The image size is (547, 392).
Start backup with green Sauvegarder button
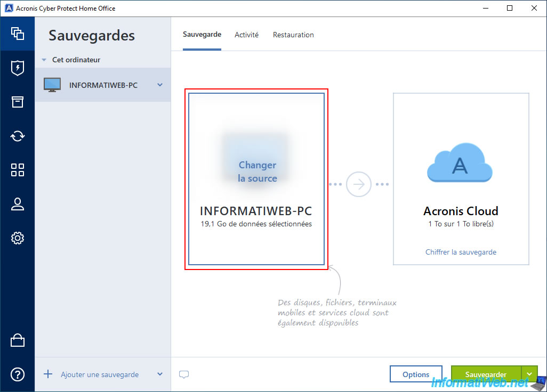pos(486,374)
